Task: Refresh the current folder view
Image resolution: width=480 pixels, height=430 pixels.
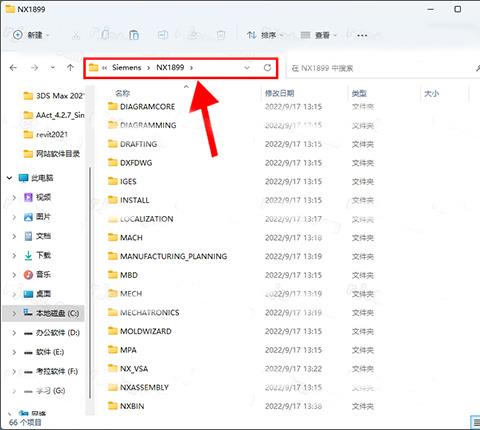Action: (267, 68)
